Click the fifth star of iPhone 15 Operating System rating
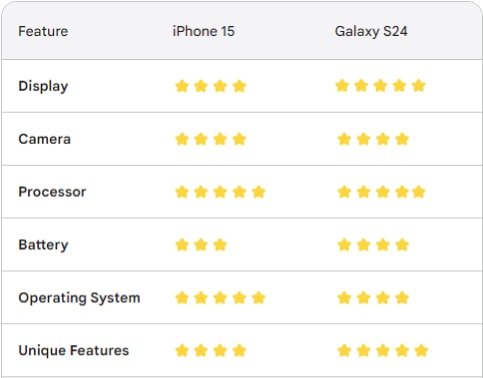483x378 pixels. [259, 298]
